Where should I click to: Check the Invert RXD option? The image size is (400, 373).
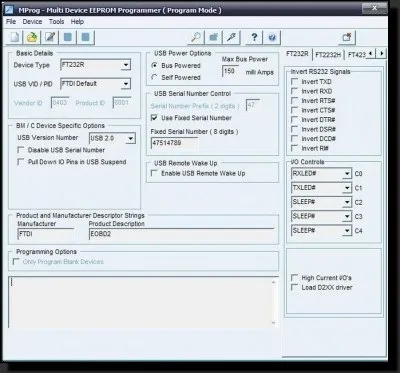(x=295, y=91)
